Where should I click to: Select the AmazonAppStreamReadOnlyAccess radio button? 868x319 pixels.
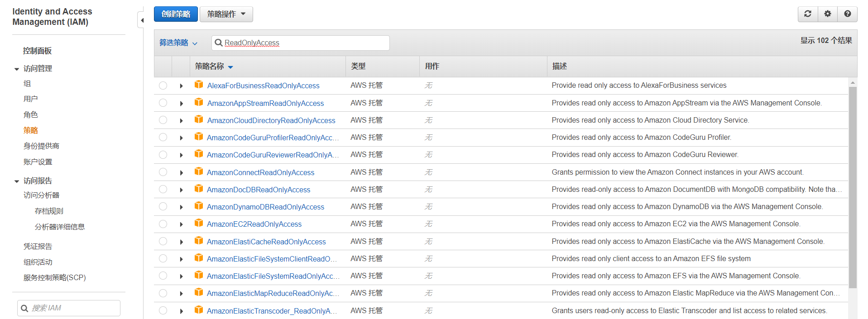[x=163, y=103]
